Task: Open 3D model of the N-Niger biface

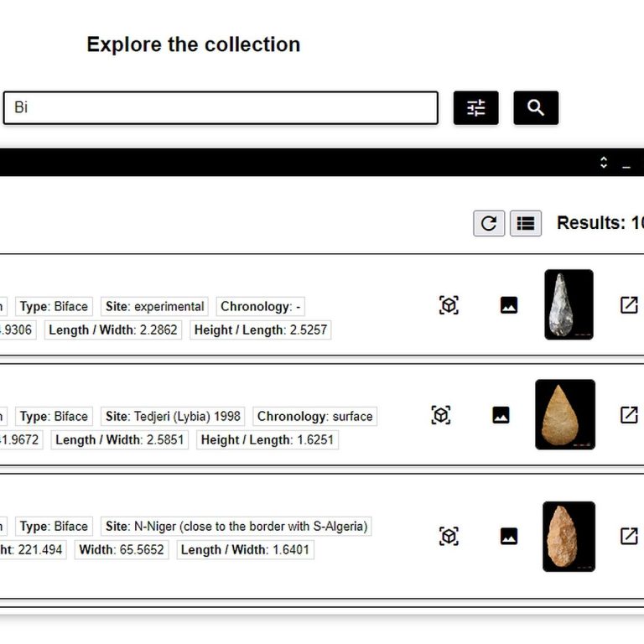Action: click(x=449, y=536)
